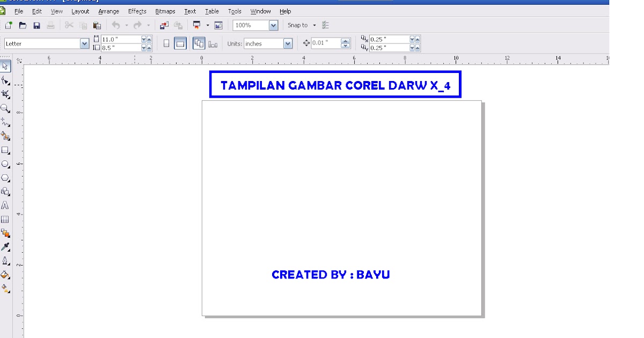Open the Window menu
This screenshot has height=338, width=644.
260,11
